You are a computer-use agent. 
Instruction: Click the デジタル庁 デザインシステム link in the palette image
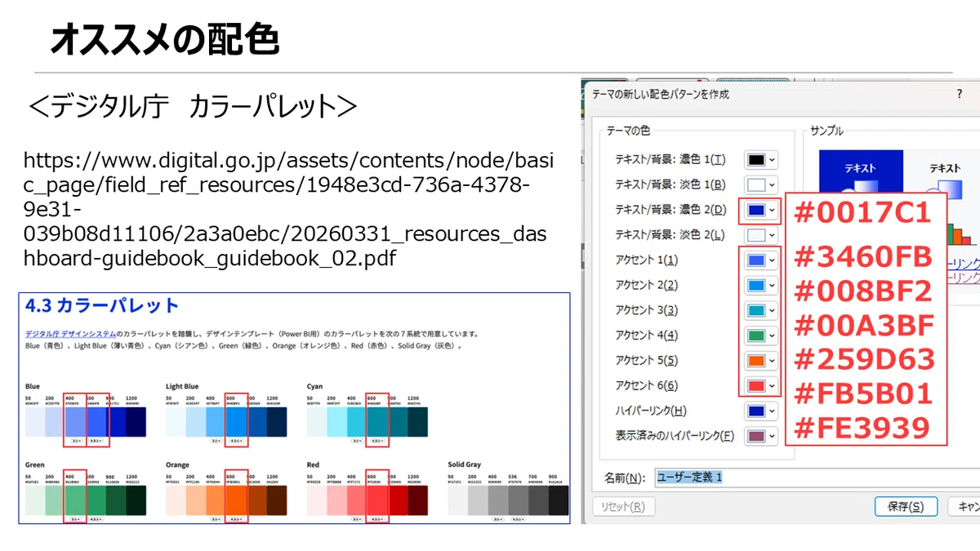point(69,334)
